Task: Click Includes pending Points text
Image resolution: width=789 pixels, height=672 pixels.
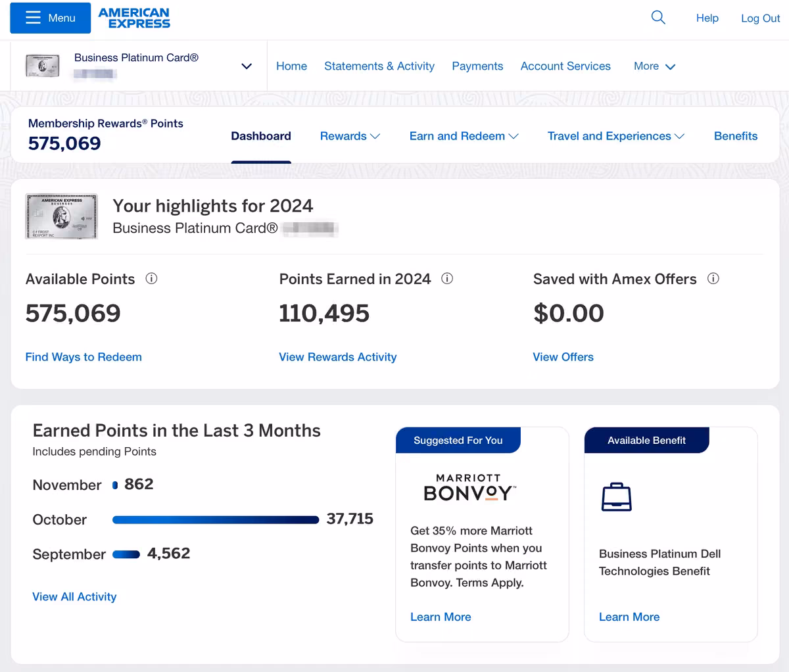Action: [x=95, y=452]
